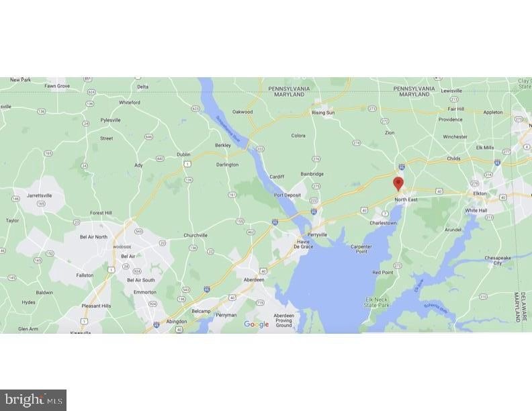Click Elk Neck State Park label
This screenshot has height=411, width=532.
point(377,302)
